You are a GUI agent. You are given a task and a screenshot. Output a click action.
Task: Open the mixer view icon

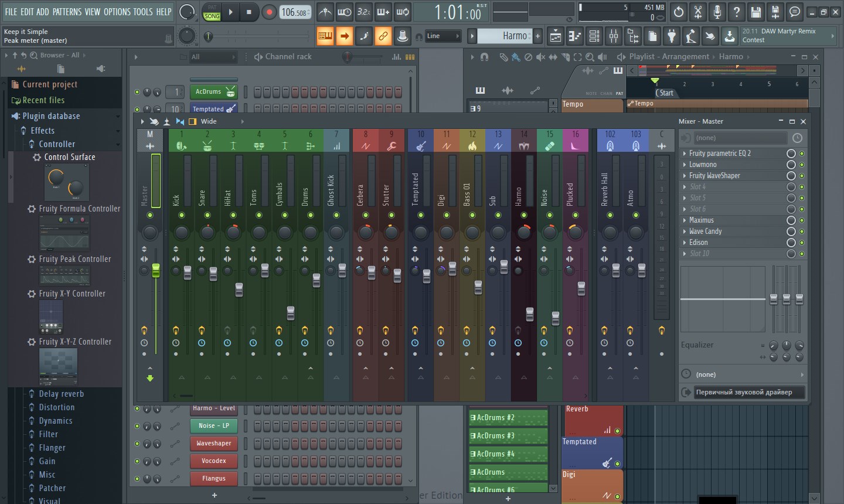click(614, 36)
